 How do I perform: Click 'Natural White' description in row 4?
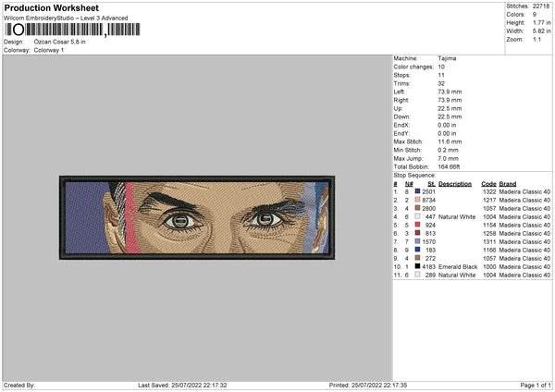pos(457,217)
